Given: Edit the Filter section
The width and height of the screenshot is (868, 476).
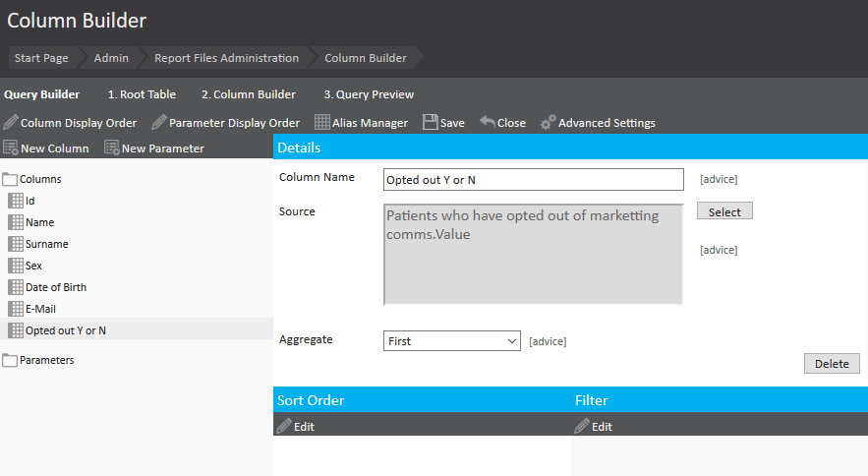Looking at the screenshot, I should [593, 427].
